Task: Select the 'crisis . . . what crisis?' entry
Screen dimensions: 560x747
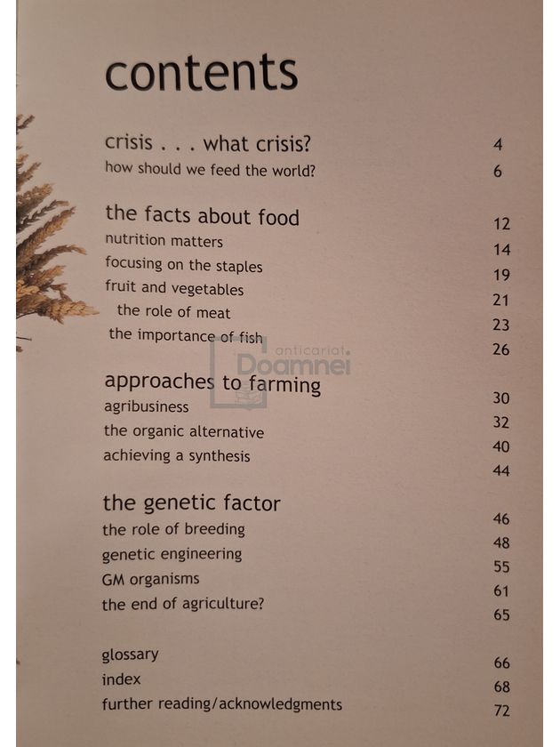Action: click(208, 143)
